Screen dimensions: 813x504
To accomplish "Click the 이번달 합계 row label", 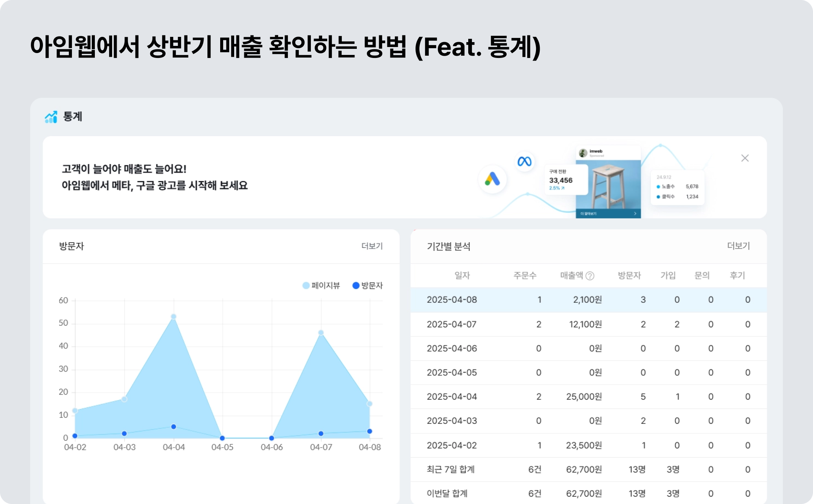I will pos(447,493).
